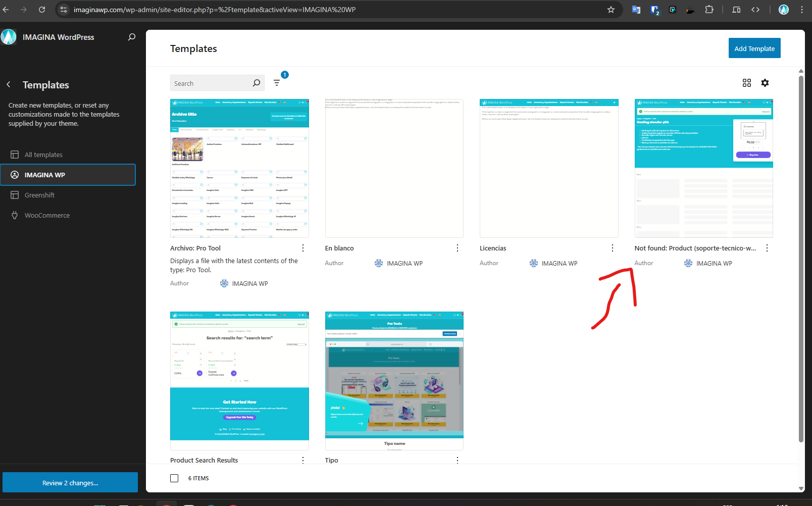This screenshot has width=812, height=506.
Task: Open actions menu for Licencias
Action: [x=613, y=248]
